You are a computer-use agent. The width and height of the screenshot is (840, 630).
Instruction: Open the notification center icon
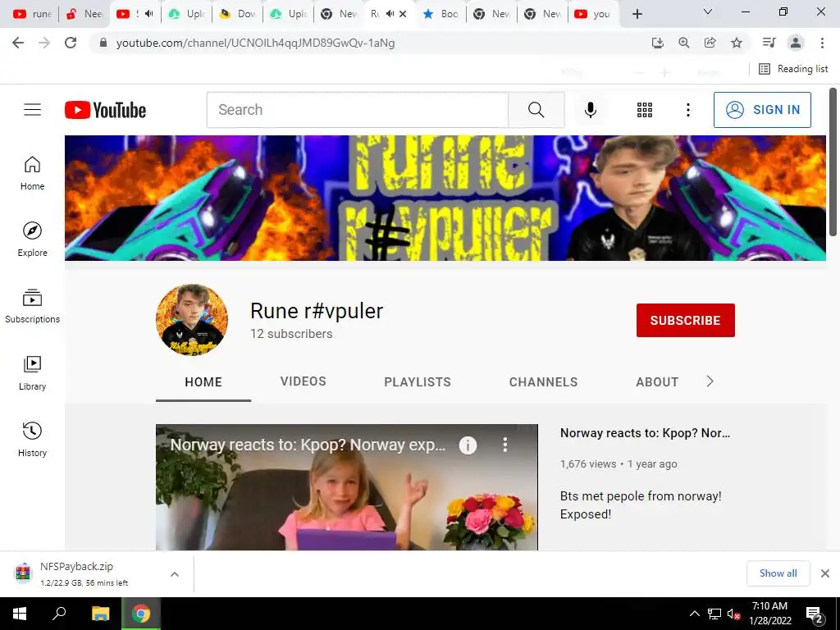point(815,614)
